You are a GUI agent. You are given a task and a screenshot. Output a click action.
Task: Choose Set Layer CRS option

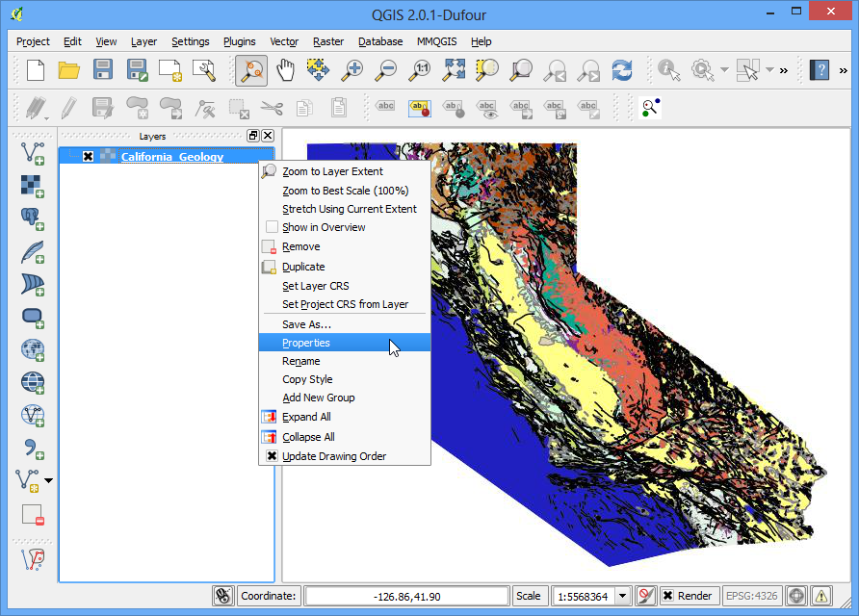(345, 286)
